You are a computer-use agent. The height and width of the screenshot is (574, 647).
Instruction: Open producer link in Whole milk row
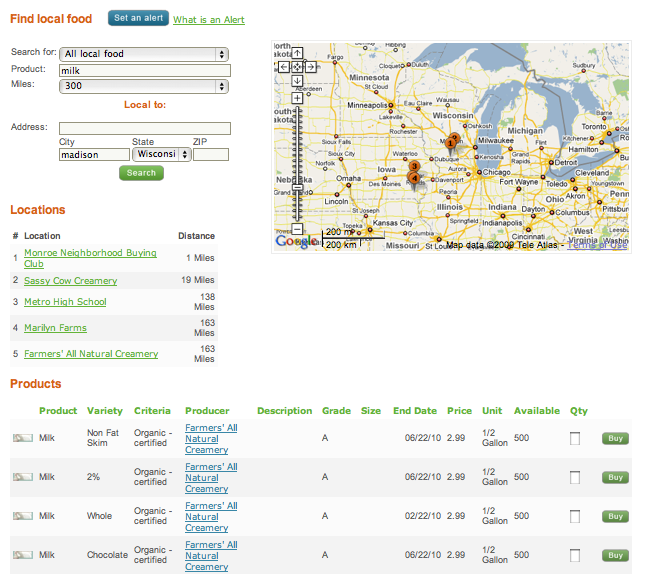(211, 517)
